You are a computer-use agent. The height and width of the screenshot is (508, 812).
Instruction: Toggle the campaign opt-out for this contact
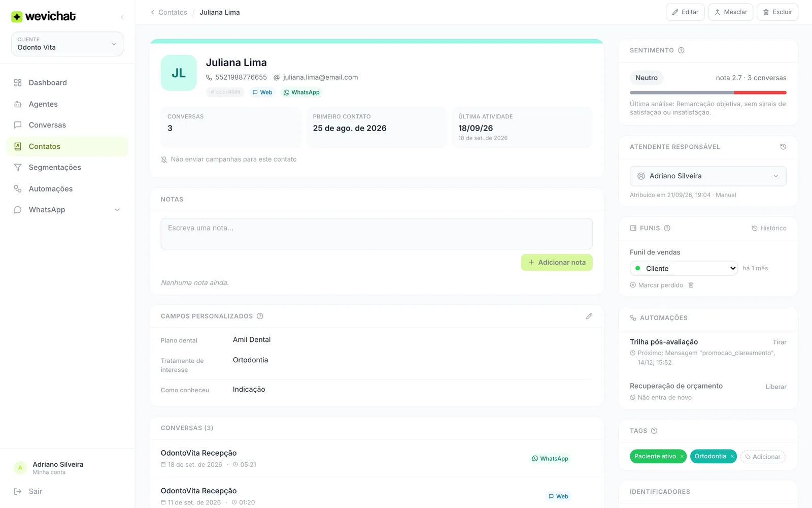[229, 160]
